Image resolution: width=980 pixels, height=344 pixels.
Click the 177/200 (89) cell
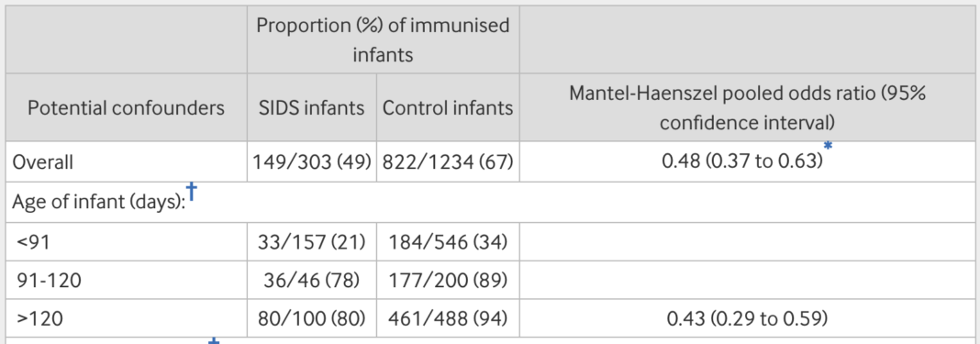tap(448, 281)
